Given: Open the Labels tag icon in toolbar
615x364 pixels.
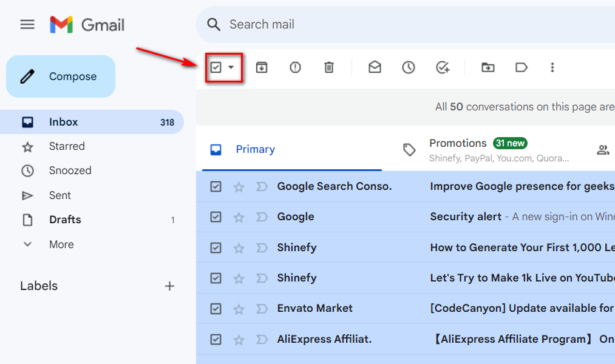Looking at the screenshot, I should click(x=522, y=67).
